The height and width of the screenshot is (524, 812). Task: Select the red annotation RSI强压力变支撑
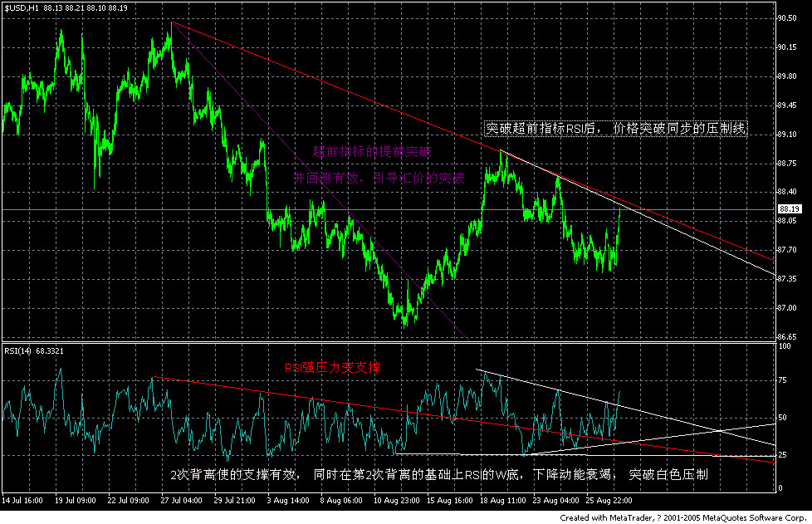point(333,368)
